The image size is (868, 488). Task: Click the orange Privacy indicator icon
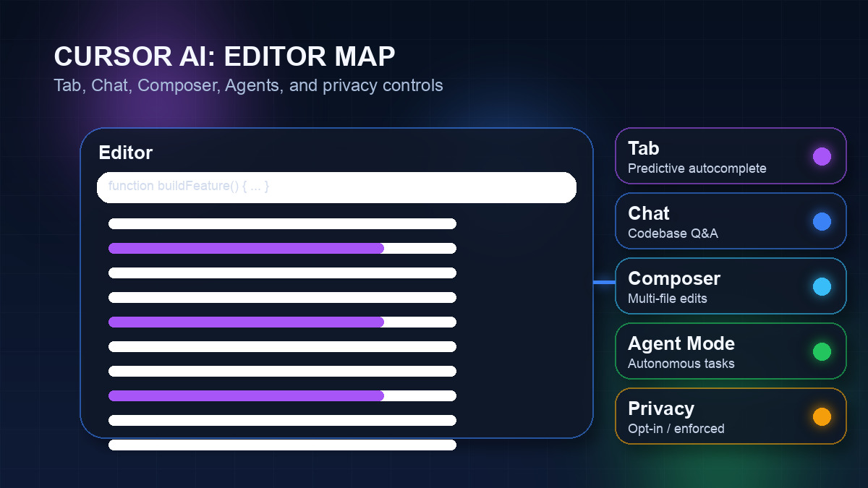(822, 416)
